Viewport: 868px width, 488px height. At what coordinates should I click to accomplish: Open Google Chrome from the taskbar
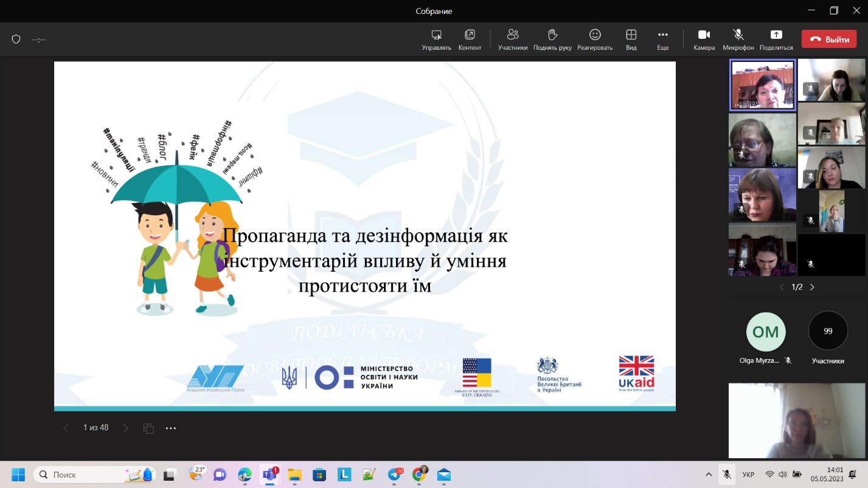[x=420, y=475]
